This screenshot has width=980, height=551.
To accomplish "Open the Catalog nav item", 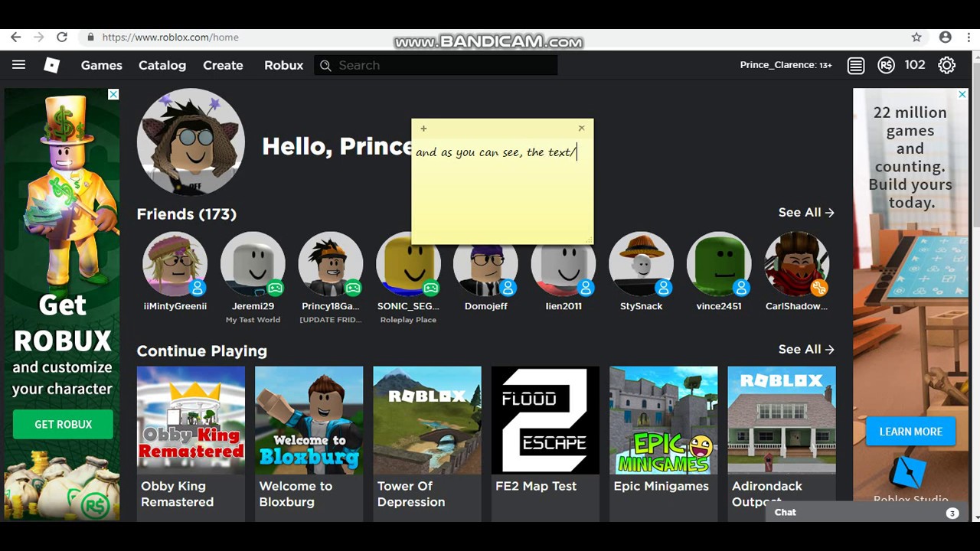I will click(162, 65).
